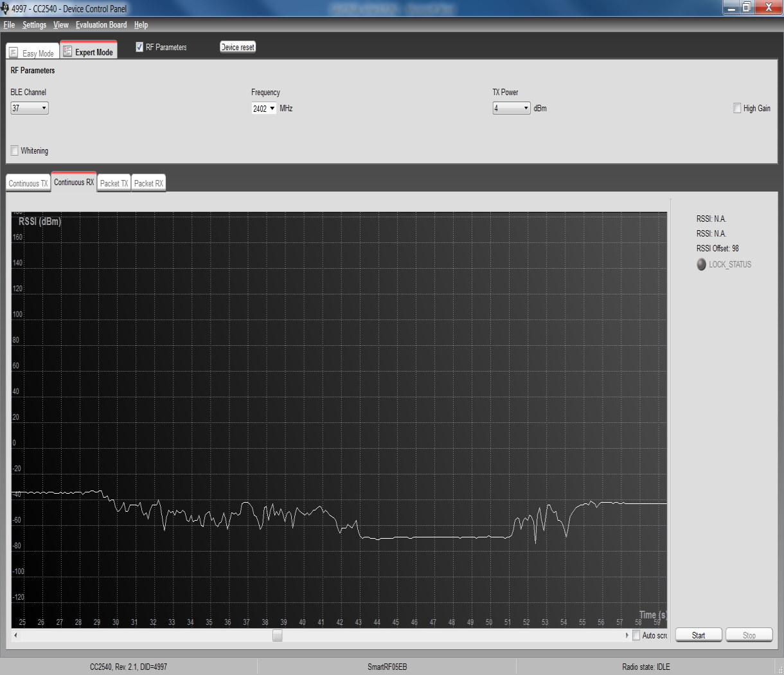
Task: Click the SmartRF05EB status bar entry
Action: pyautogui.click(x=387, y=667)
